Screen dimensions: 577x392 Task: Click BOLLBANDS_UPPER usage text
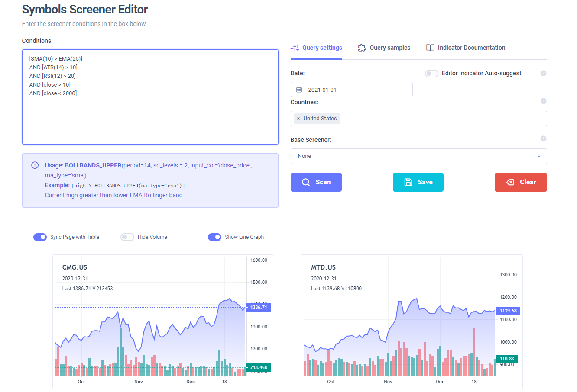93,165
